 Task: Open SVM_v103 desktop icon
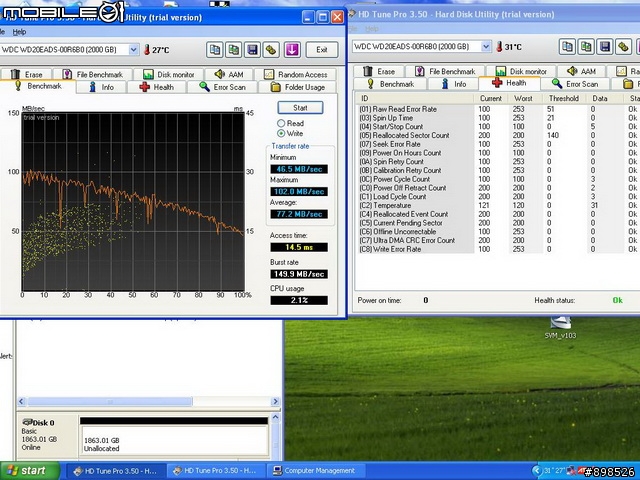560,327
